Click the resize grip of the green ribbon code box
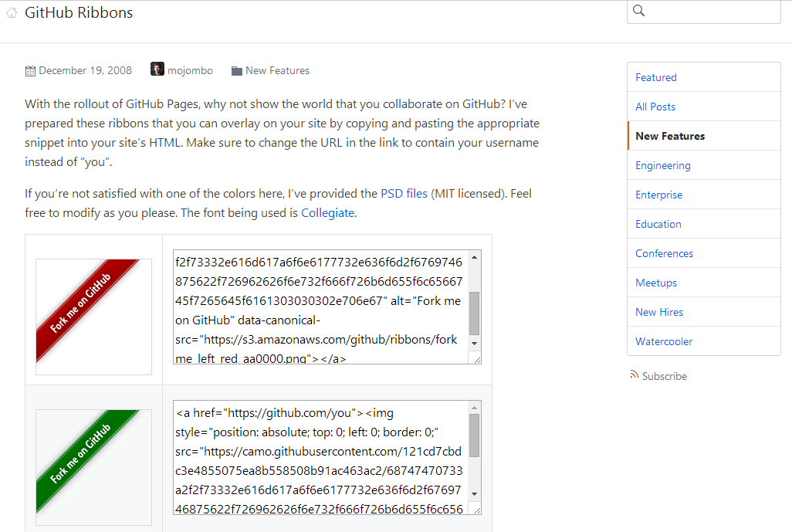Screen dimensions: 792x532 point(477,510)
